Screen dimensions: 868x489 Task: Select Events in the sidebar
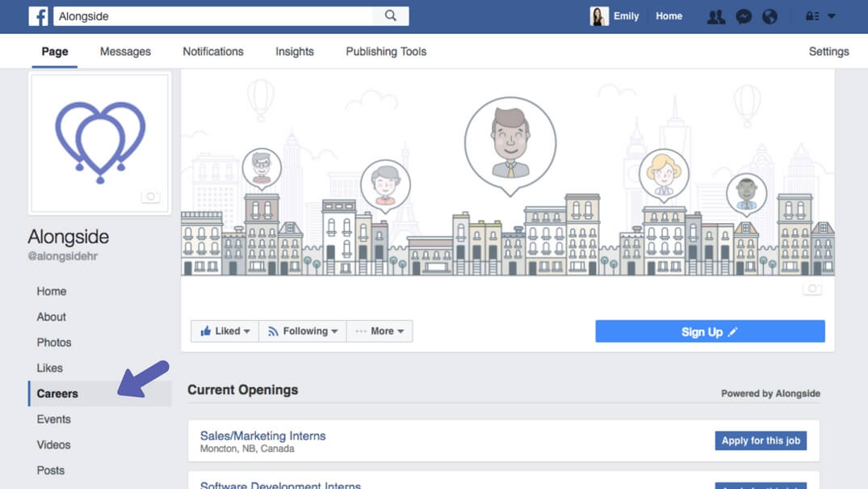click(54, 419)
